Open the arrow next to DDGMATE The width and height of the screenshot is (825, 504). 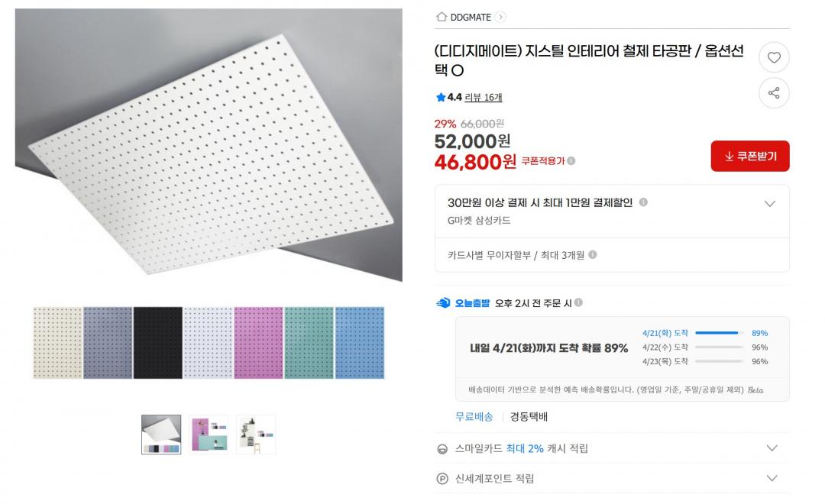point(500,17)
